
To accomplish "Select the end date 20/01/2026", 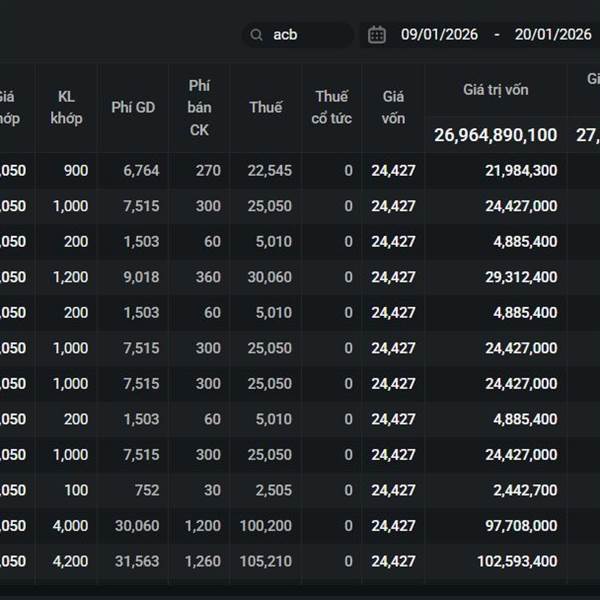I will pos(553,35).
